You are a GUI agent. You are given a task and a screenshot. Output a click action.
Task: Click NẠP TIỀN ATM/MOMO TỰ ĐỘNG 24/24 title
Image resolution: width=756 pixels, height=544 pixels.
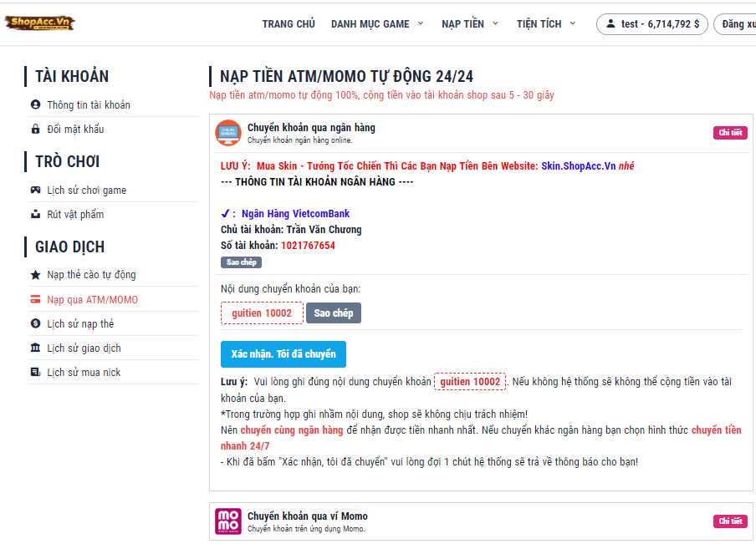(x=346, y=76)
